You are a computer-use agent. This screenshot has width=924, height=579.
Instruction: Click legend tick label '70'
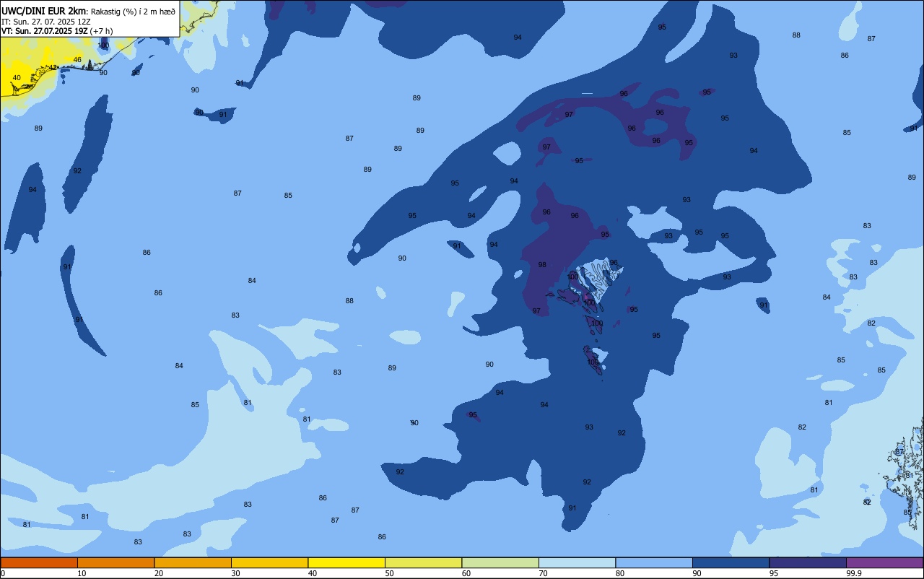[543, 573]
